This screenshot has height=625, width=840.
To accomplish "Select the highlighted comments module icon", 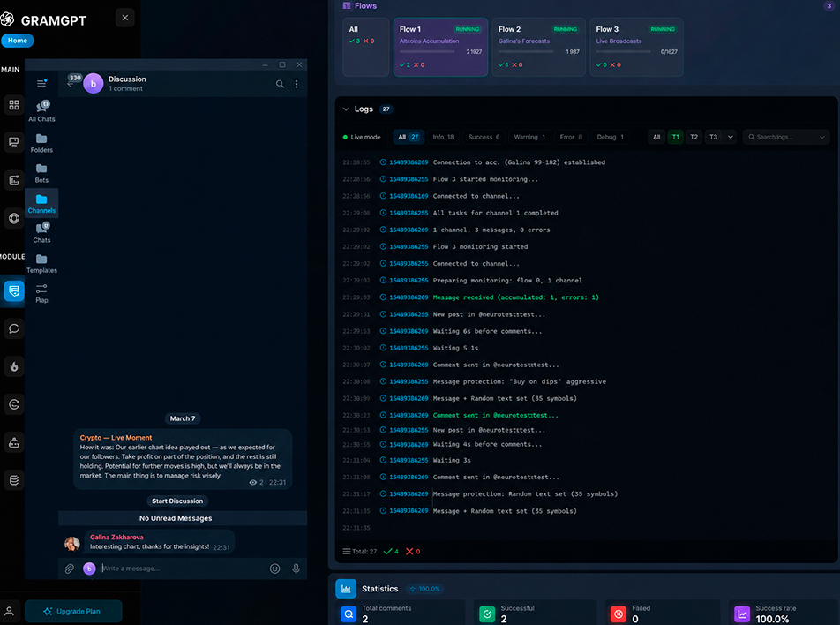I will [14, 291].
